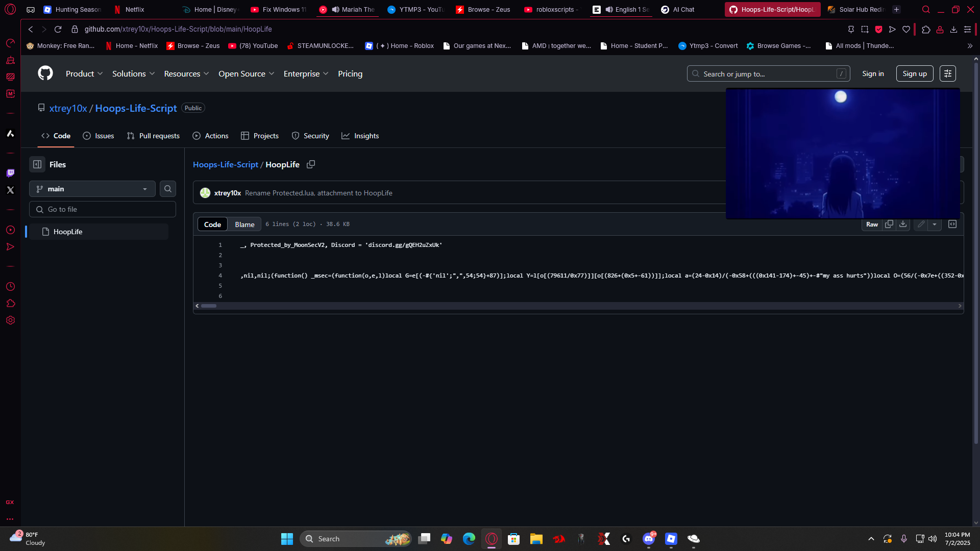
Task: Open more edit options caret
Action: click(935, 224)
